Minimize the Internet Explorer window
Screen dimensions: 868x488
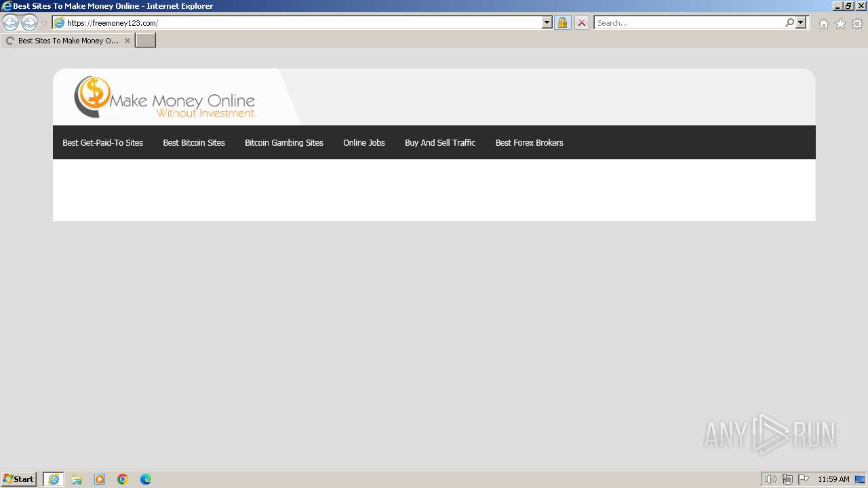point(837,6)
